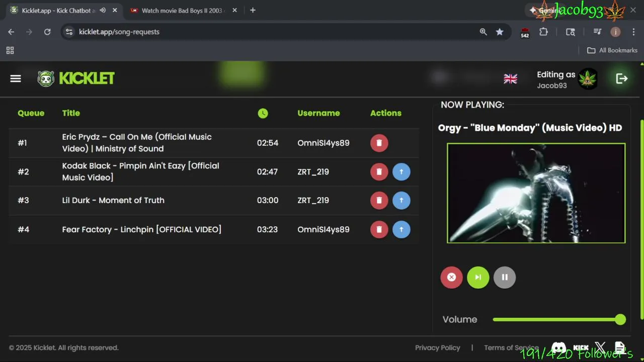Click the Title column header
The height and width of the screenshot is (362, 644).
click(x=71, y=113)
